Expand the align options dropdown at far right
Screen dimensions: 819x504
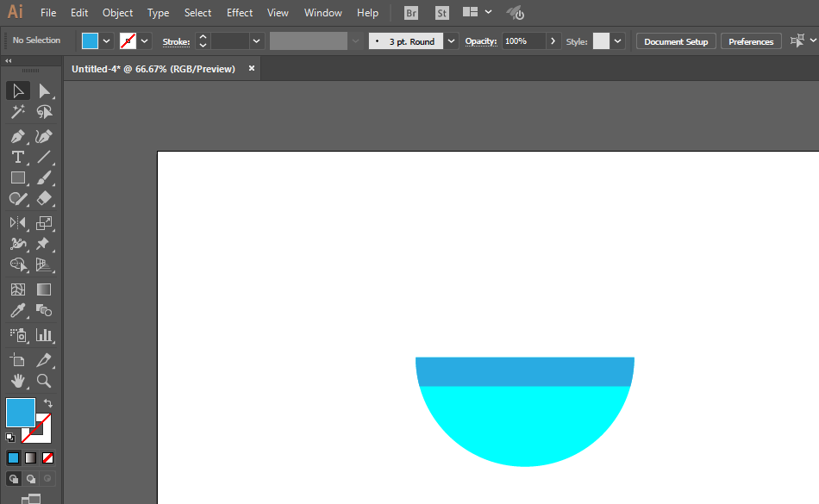813,40
